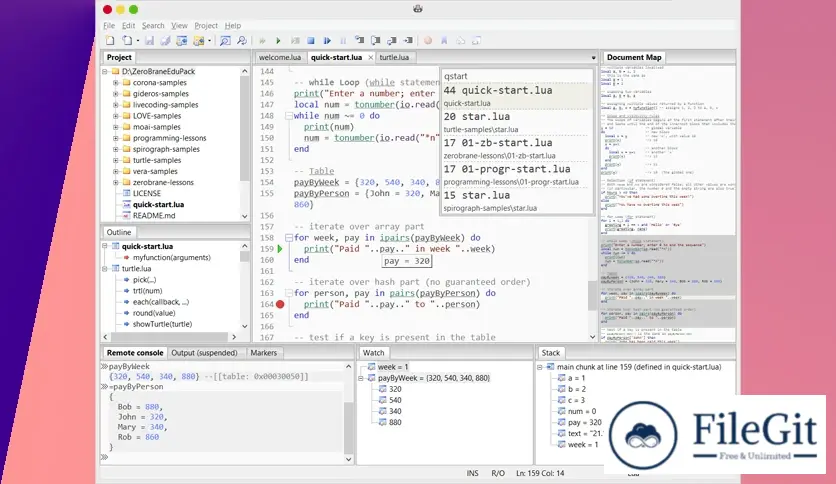Toggle fold marker at line 148 while loop

(x=288, y=116)
